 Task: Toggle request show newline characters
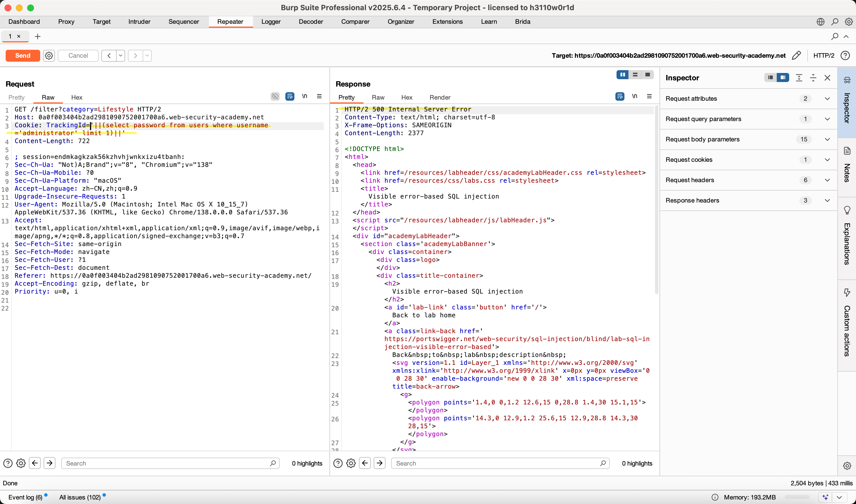(x=305, y=96)
